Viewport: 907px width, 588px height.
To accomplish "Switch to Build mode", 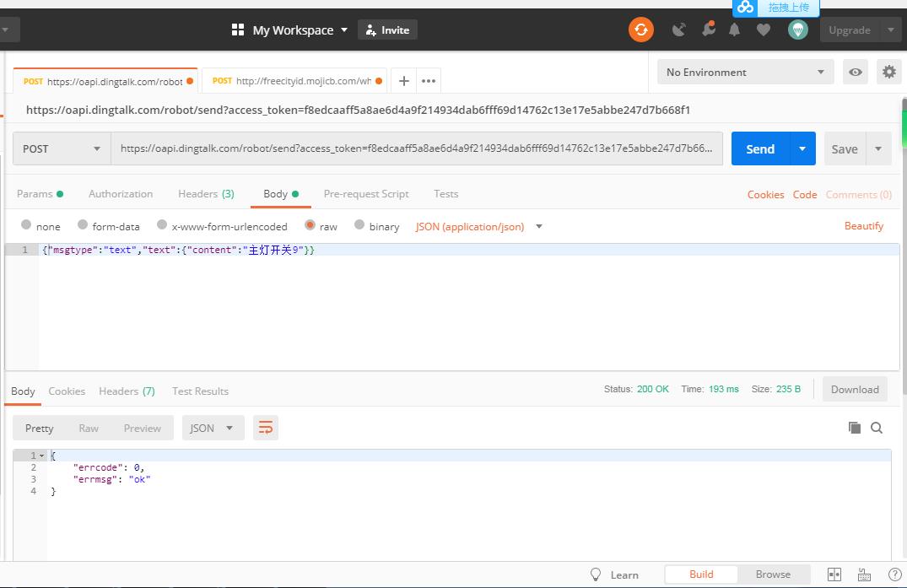I will pyautogui.click(x=701, y=575).
